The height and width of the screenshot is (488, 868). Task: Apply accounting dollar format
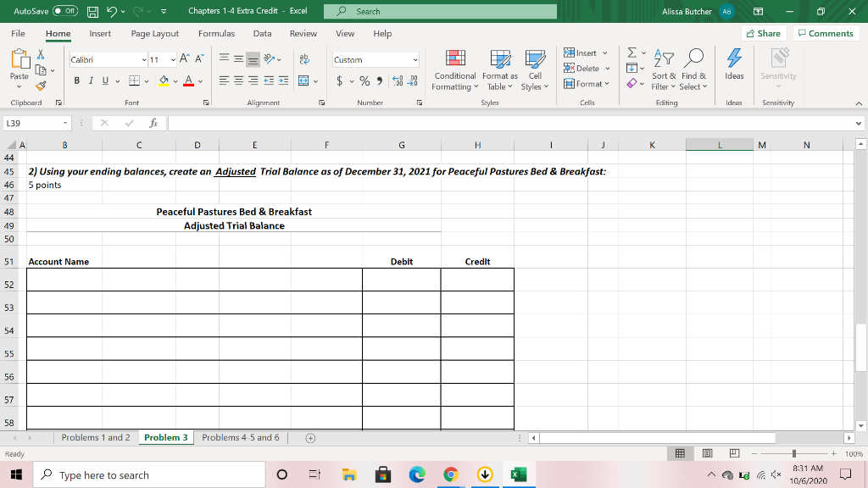tap(339, 80)
